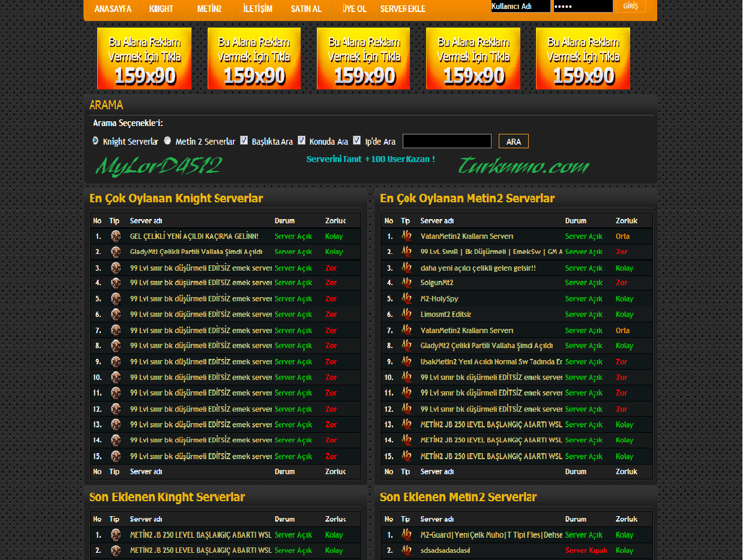Click the Knight icon of the GladyMt2 row in En Çok Oylanan Knight
The height and width of the screenshot is (560, 743).
tap(116, 252)
